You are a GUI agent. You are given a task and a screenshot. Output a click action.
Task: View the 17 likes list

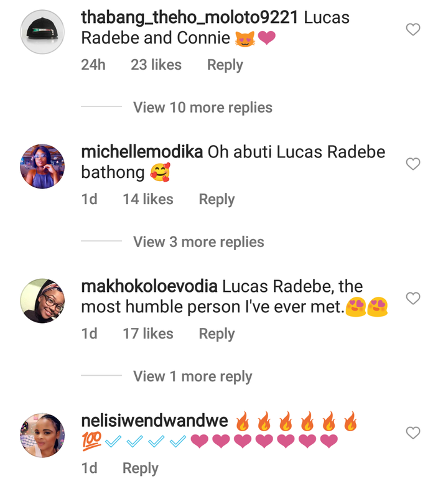coord(148,334)
